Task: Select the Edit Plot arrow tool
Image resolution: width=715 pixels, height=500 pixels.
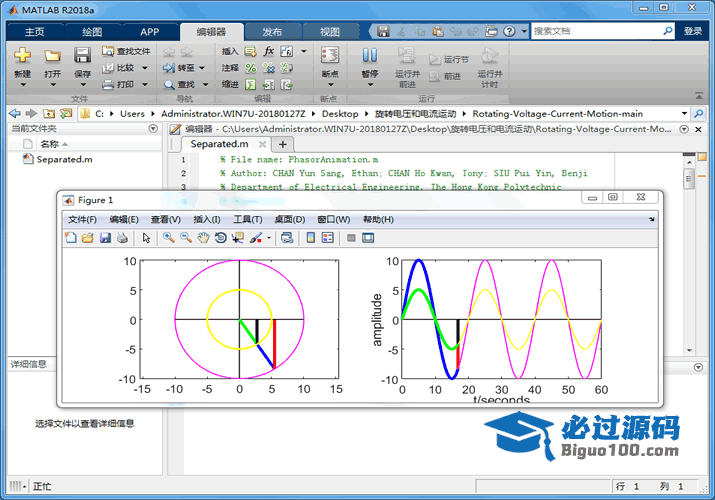Action: (146, 237)
